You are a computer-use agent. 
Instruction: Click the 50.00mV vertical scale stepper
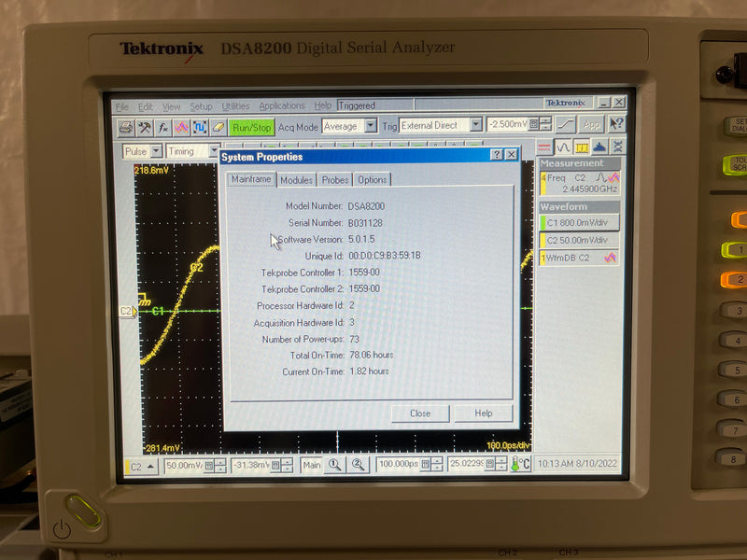pyautogui.click(x=220, y=466)
